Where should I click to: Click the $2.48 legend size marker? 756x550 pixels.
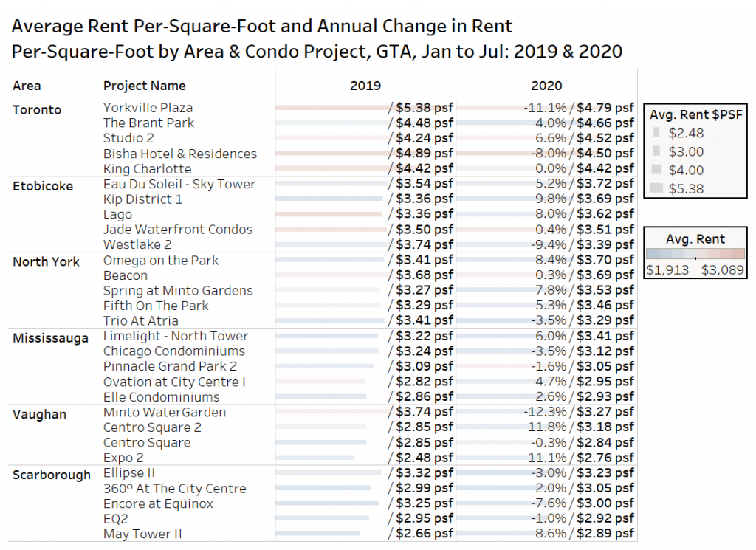pos(656,133)
